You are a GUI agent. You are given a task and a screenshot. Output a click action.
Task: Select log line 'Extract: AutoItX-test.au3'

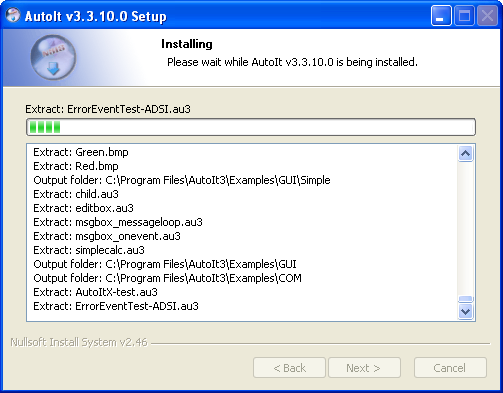[95, 292]
